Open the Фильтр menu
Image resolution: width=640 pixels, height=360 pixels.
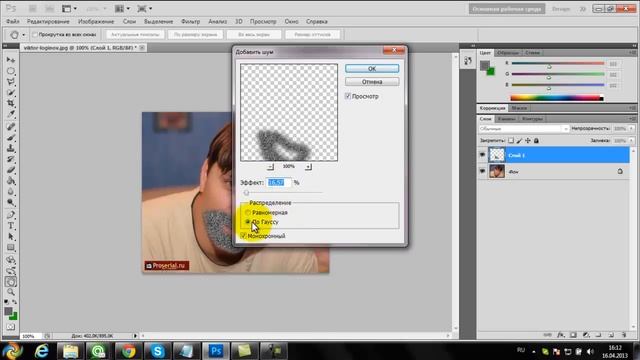(x=191, y=22)
